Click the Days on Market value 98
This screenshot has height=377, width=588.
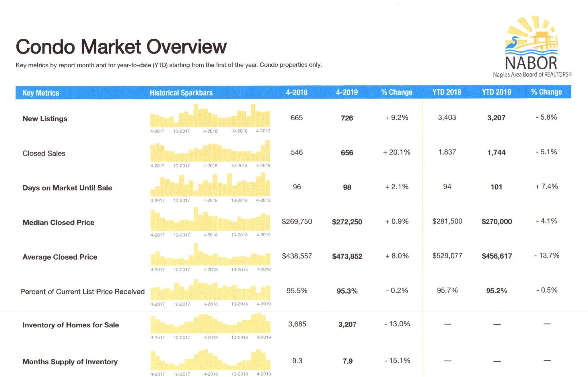[x=347, y=187]
